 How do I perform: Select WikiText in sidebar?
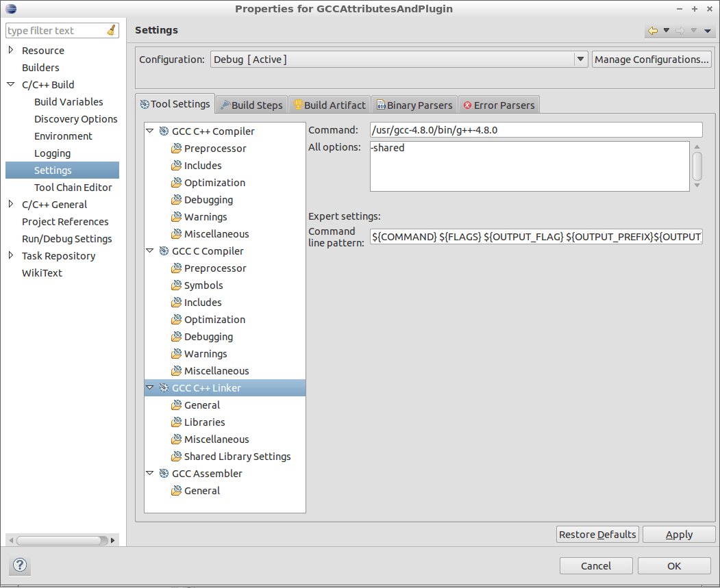[x=42, y=273]
